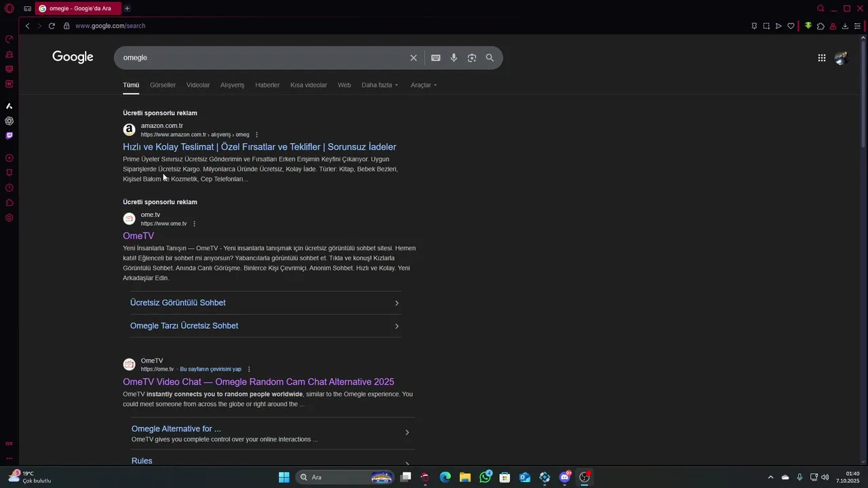The height and width of the screenshot is (488, 868).
Task: Go back with the back arrow
Action: click(x=27, y=26)
